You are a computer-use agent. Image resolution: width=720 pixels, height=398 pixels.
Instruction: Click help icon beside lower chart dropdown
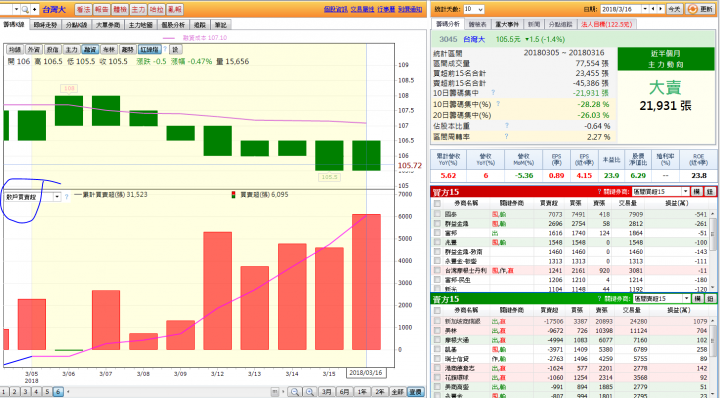point(66,197)
